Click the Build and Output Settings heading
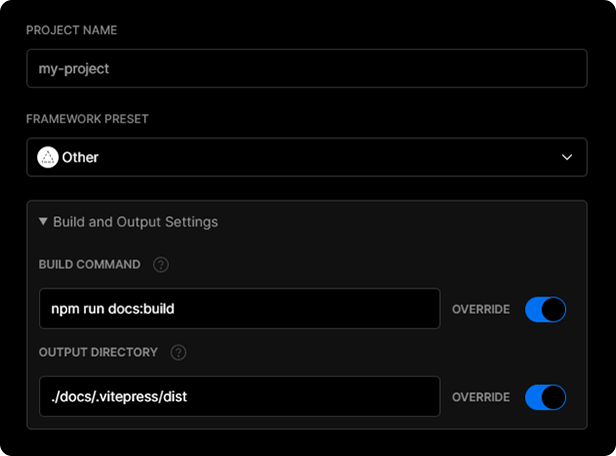 click(135, 221)
